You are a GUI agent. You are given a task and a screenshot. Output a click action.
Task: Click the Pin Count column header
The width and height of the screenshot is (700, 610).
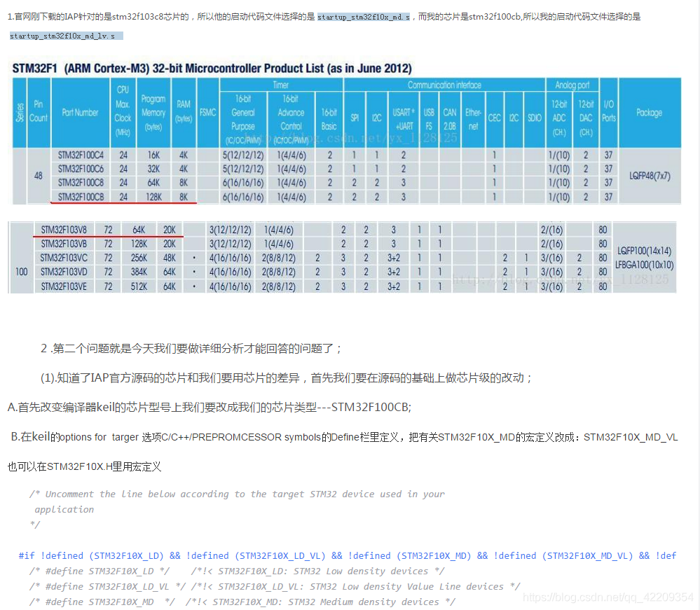pyautogui.click(x=39, y=111)
